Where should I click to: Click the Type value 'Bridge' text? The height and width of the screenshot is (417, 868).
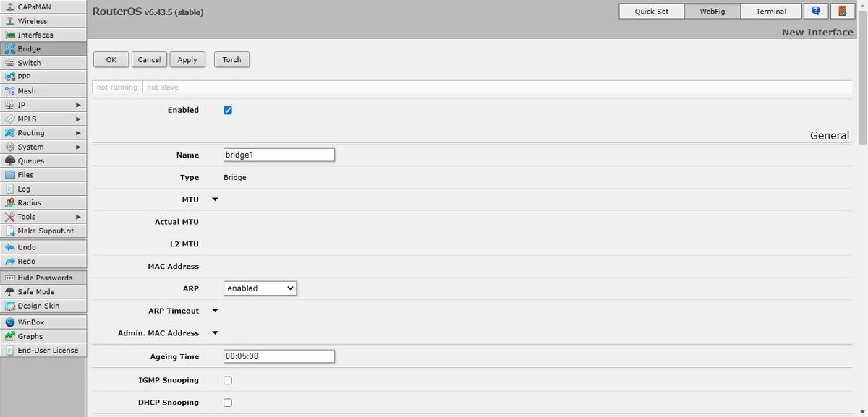point(235,177)
